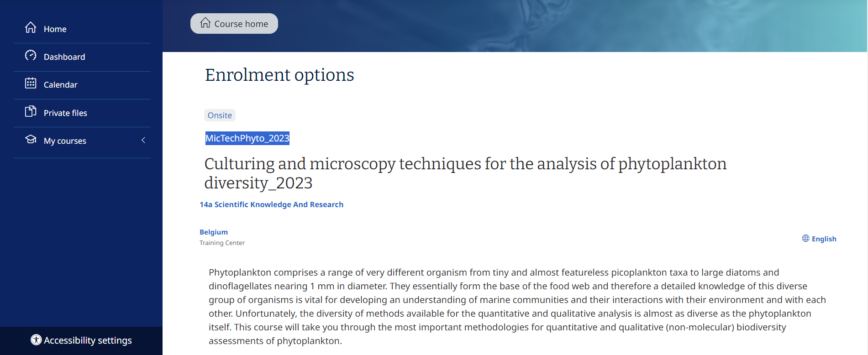Click the Dashboard gauge icon

pos(31,56)
